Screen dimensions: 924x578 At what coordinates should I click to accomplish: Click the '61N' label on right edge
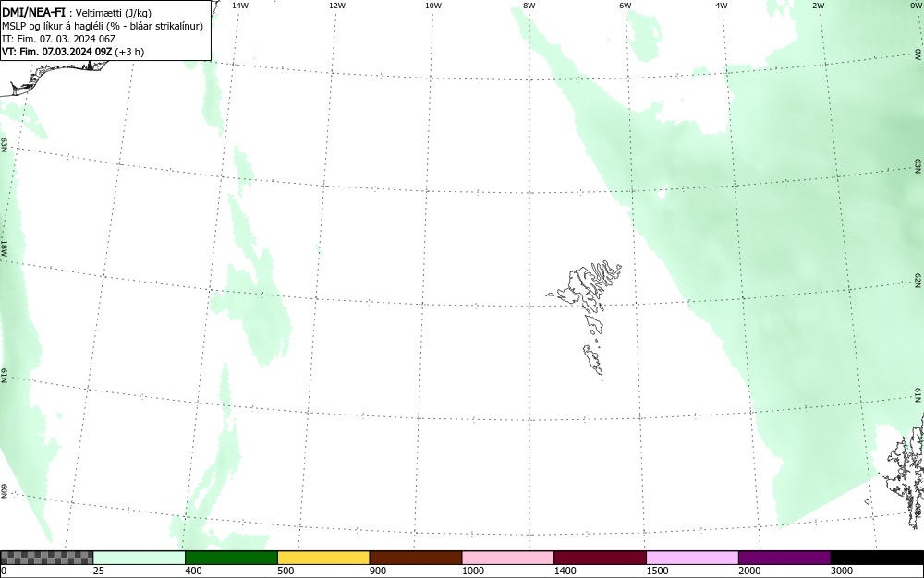[918, 395]
